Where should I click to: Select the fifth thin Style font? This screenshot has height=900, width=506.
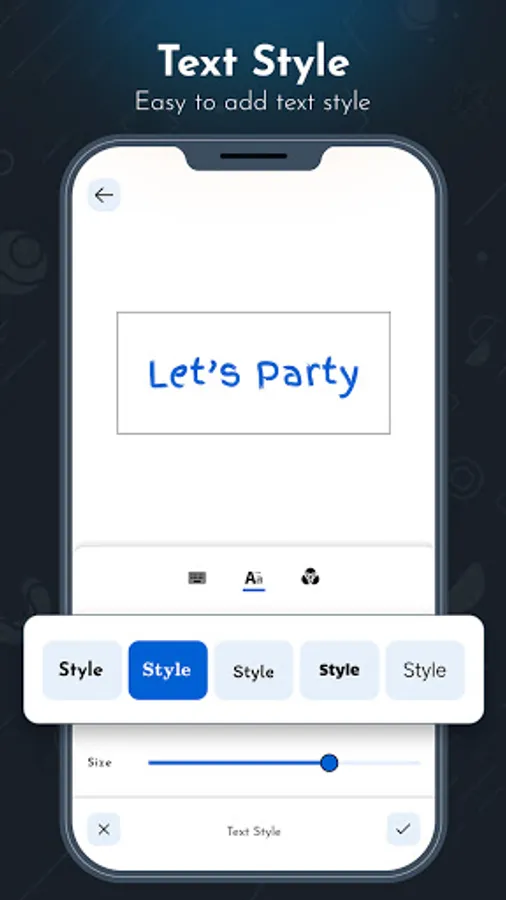click(425, 670)
